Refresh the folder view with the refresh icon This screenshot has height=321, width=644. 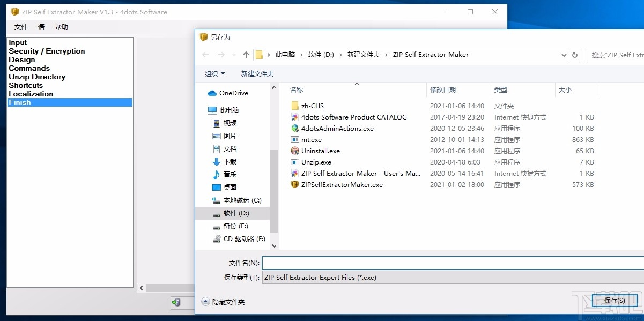click(x=575, y=54)
